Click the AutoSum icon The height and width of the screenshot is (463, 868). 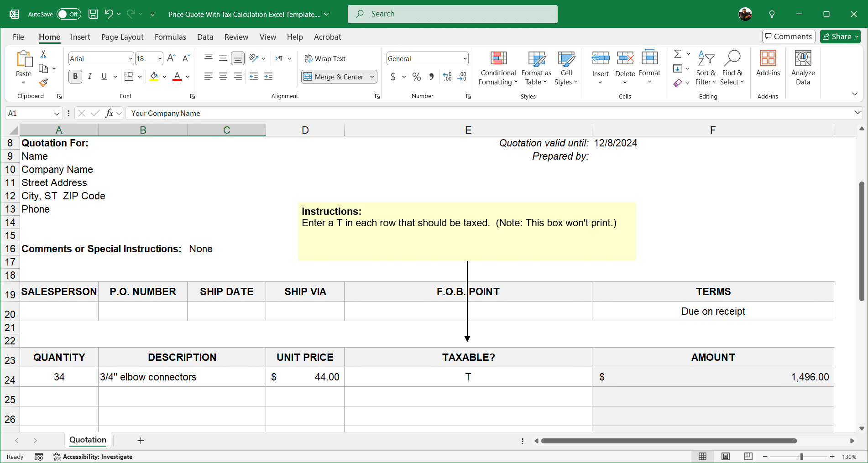(x=678, y=53)
